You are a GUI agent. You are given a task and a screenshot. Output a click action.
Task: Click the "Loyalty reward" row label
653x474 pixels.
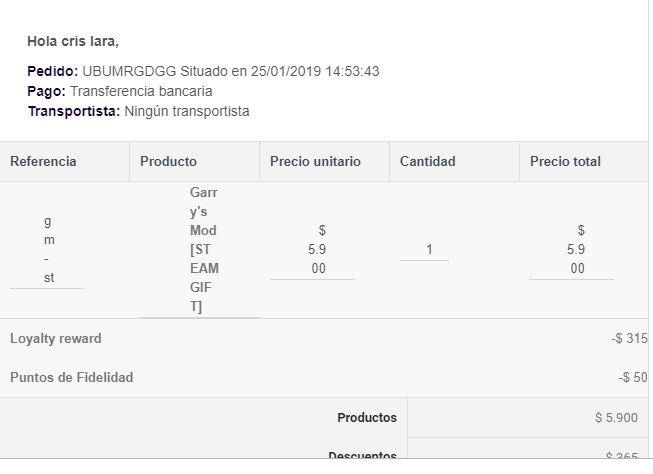click(56, 339)
